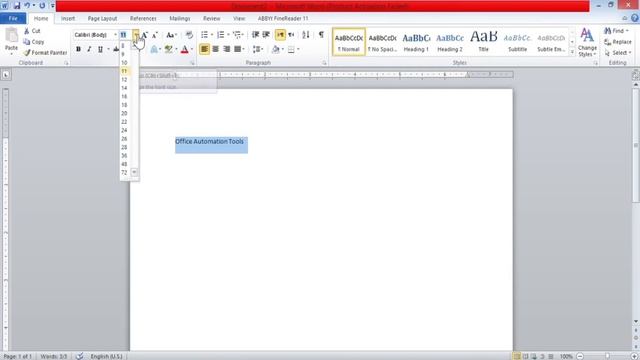
Task: Apply the Title style
Action: [x=484, y=41]
